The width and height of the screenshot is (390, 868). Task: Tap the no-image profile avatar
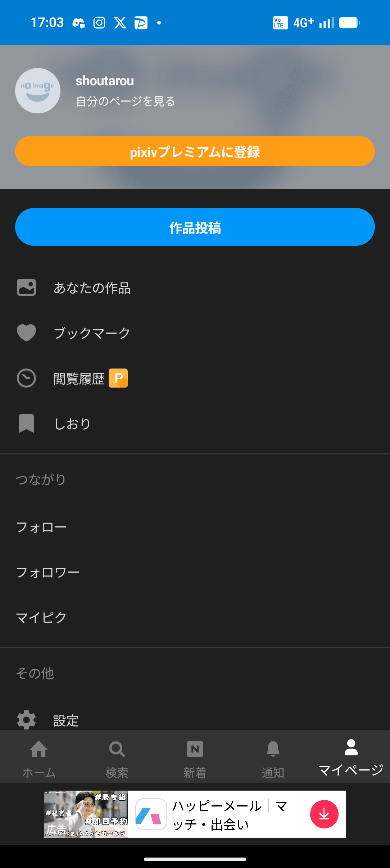[38, 91]
